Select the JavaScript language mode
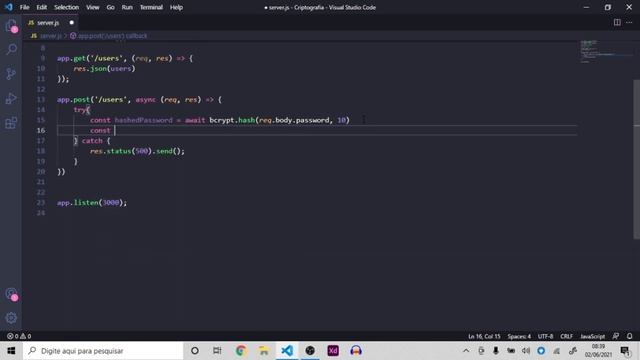This screenshot has width=640, height=360. click(593, 336)
